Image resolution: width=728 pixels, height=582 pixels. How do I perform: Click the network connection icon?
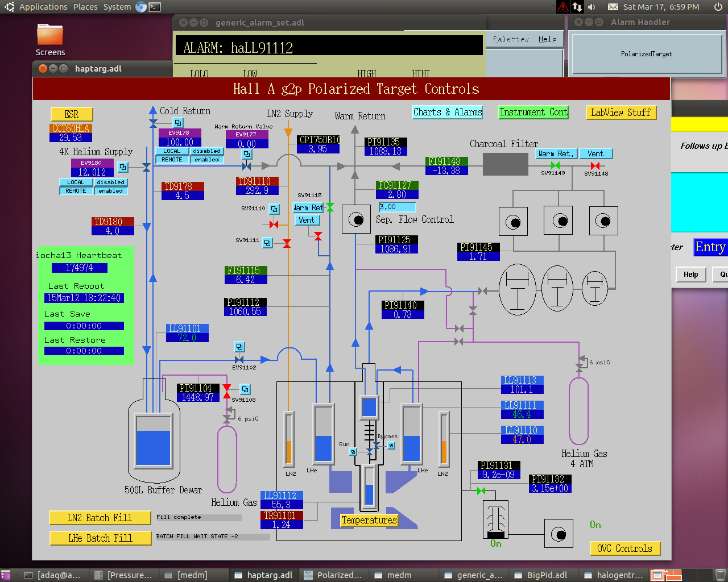577,7
